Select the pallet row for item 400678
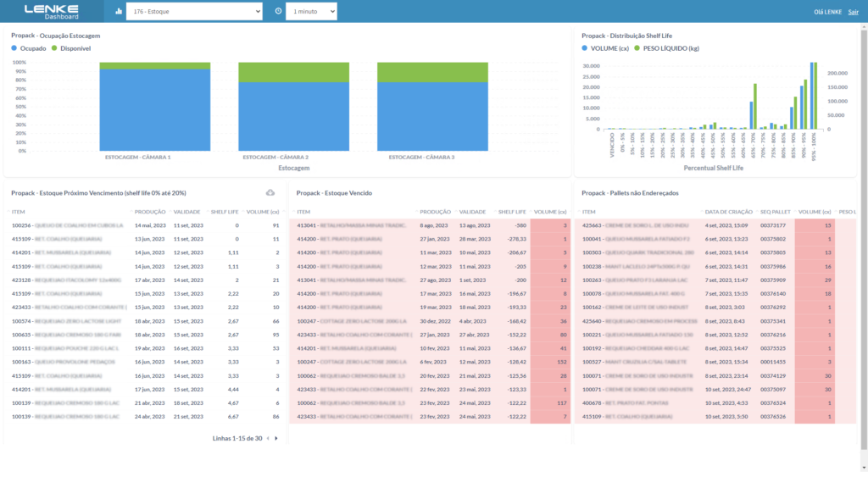Image resolution: width=868 pixels, height=488 pixels. coord(715,403)
